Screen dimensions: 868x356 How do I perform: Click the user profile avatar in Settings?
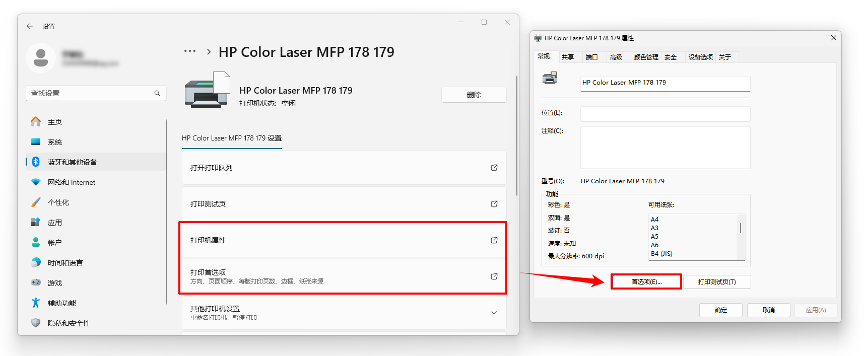41,58
